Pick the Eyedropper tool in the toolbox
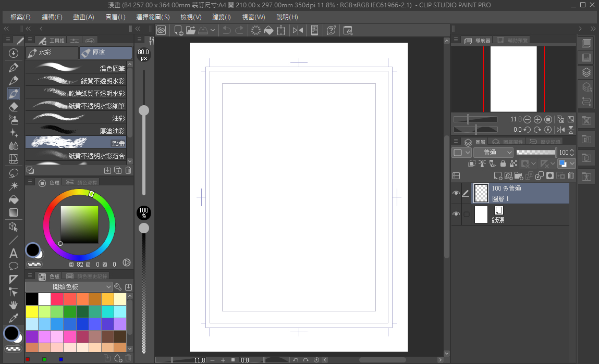The image size is (599, 364). 14,318
